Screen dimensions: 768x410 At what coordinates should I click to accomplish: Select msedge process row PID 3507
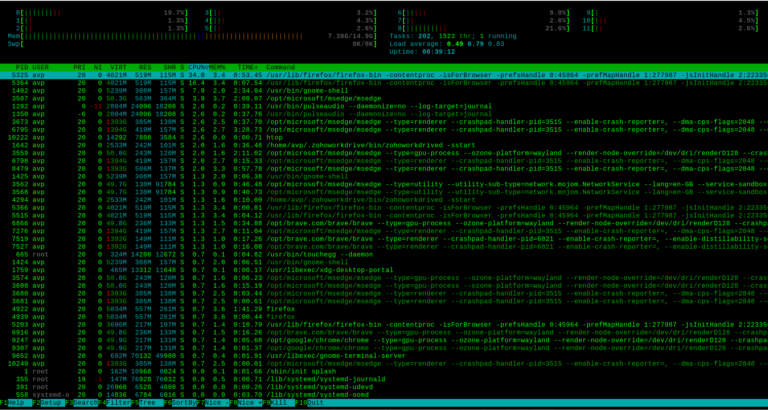(x=384, y=98)
